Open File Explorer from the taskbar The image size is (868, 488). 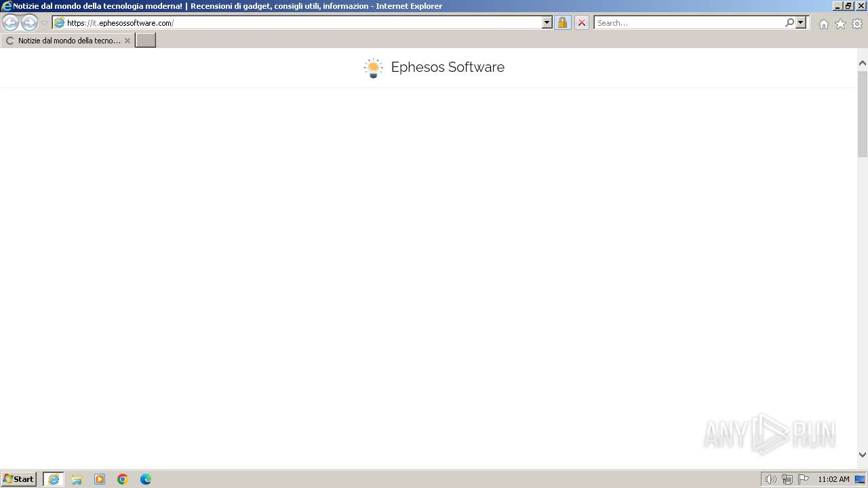[x=77, y=479]
